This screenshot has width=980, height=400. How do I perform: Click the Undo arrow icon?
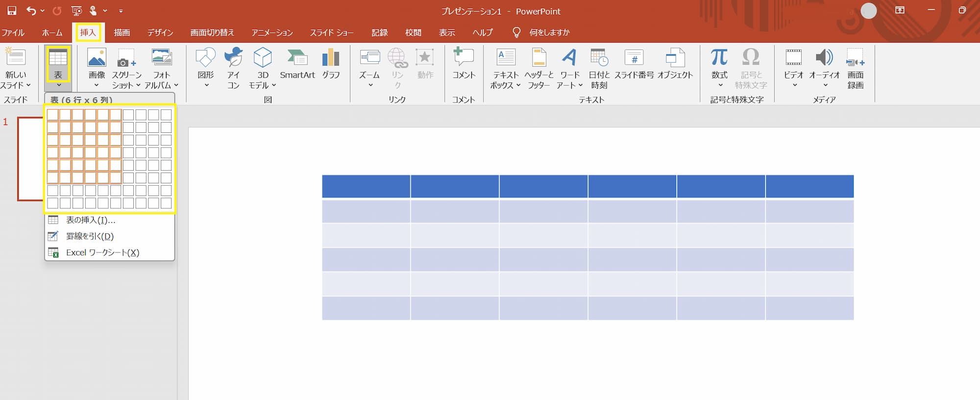31,11
